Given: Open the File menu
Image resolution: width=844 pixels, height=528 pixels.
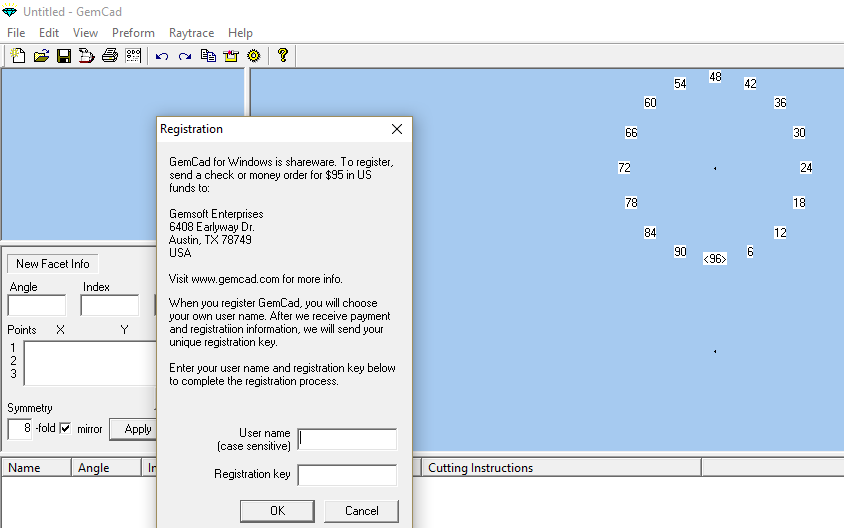Looking at the screenshot, I should pyautogui.click(x=16, y=33).
